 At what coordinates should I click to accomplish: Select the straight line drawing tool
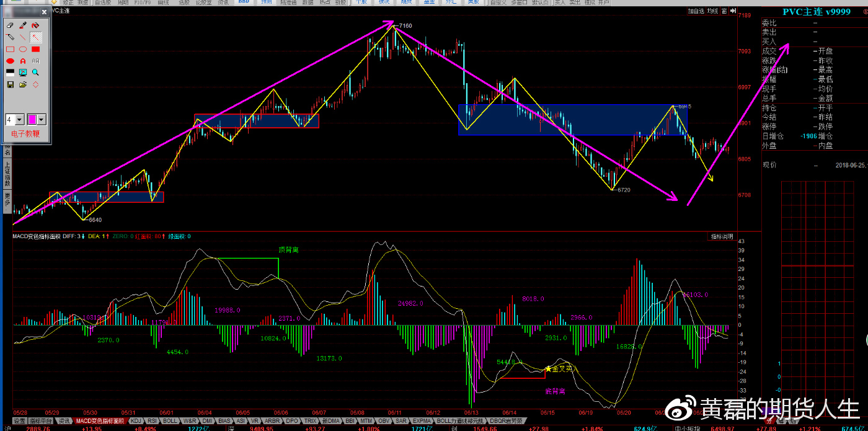point(23,37)
